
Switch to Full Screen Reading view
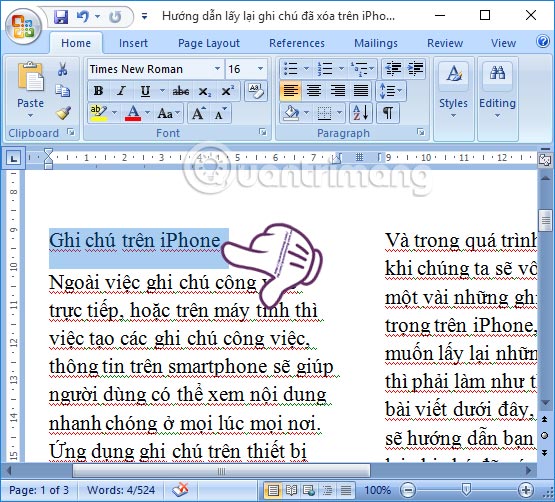tap(291, 490)
